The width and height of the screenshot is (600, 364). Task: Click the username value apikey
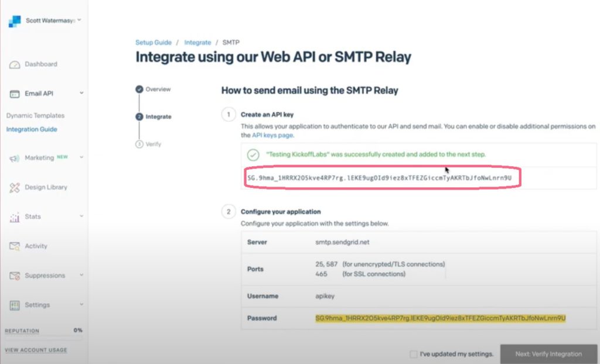(x=325, y=296)
